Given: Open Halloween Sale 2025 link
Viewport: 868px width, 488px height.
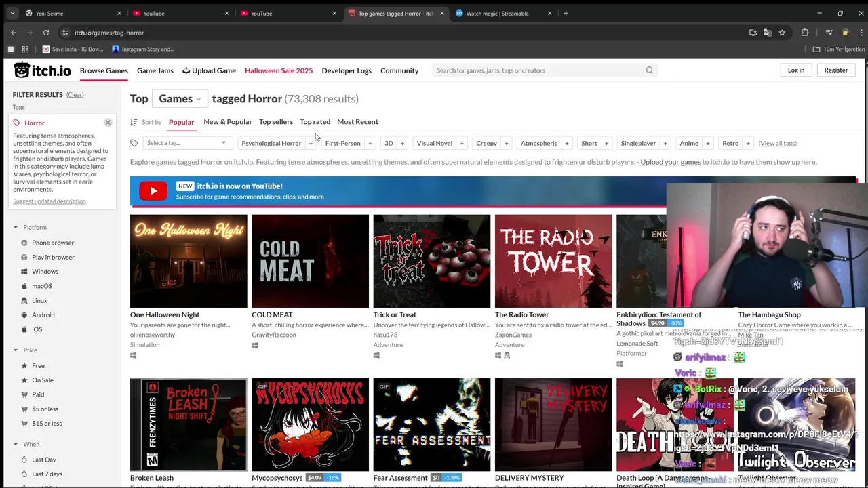Looking at the screenshot, I should 279,70.
